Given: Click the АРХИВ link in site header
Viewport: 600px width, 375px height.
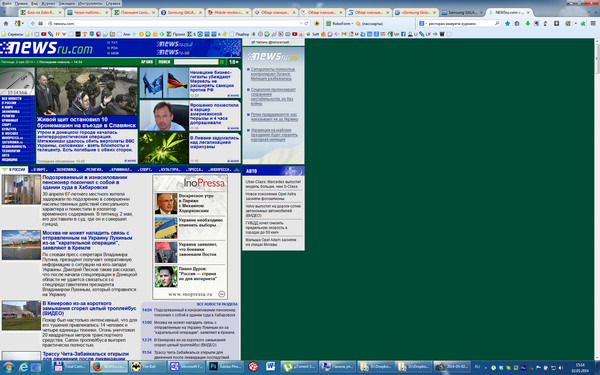Looking at the screenshot, I should pyautogui.click(x=147, y=62).
